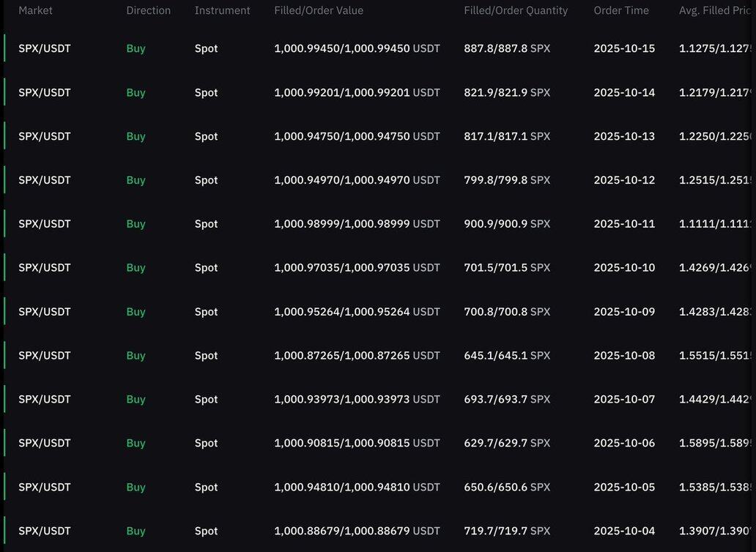Screen dimensions: 756x552
Task: Click the Filled/Order Quantity column header
Action: tap(516, 10)
